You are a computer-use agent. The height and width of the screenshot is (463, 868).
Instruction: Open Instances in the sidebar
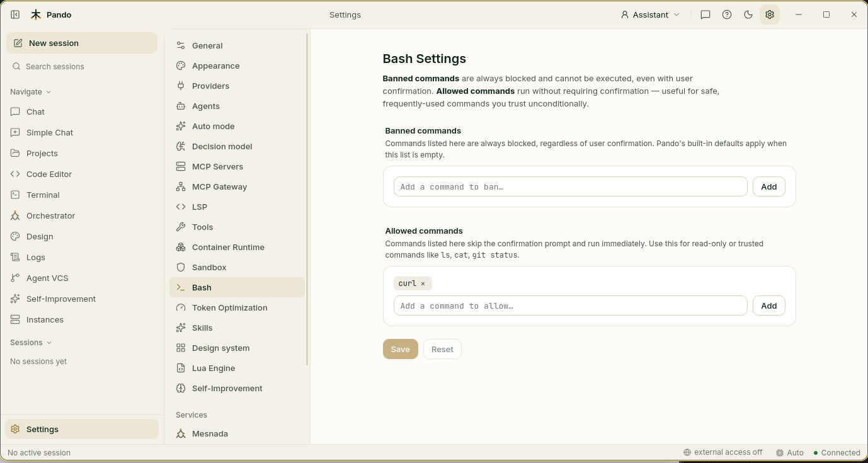[x=82, y=319]
